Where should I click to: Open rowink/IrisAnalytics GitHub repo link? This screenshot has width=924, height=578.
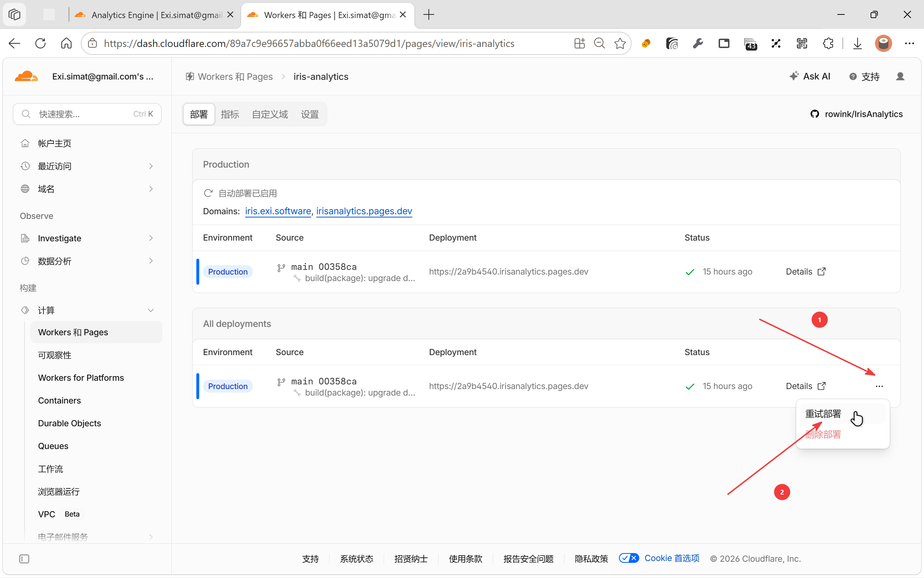[857, 114]
